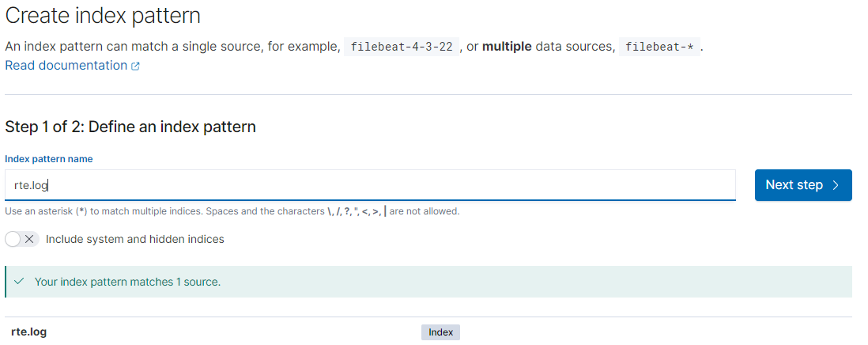The height and width of the screenshot is (345, 868).
Task: Open the Read documentation link
Action: 66,66
